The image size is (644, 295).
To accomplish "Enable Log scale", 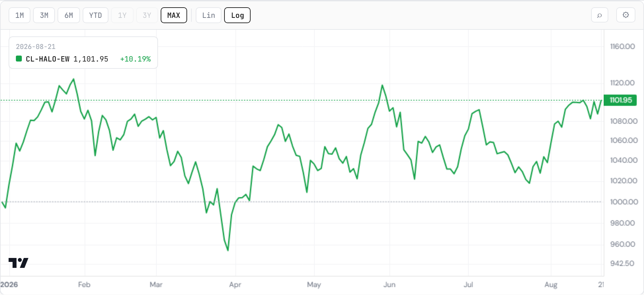I will [237, 15].
